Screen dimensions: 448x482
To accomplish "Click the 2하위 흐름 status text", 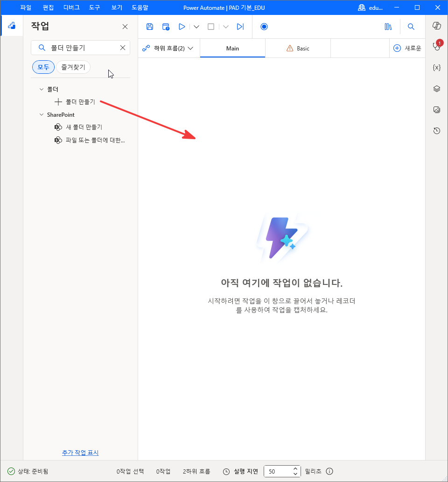I will (196, 471).
